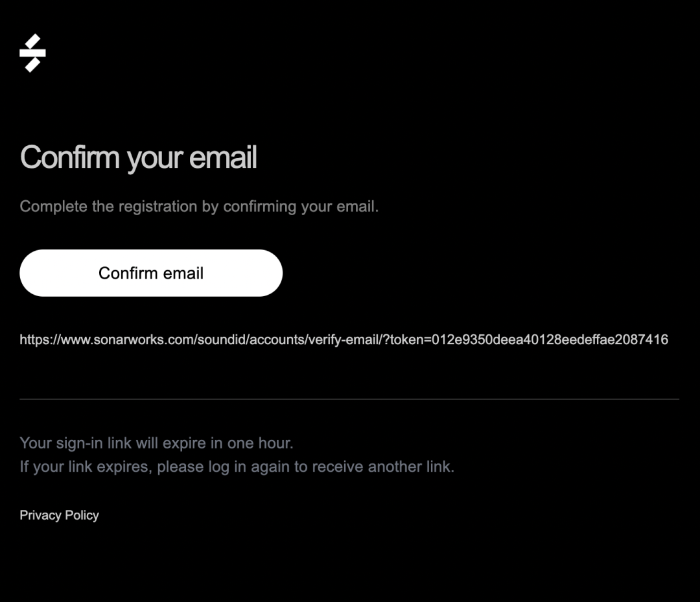Click the word "Confirm" in the heading
The width and height of the screenshot is (700, 602).
(x=70, y=157)
